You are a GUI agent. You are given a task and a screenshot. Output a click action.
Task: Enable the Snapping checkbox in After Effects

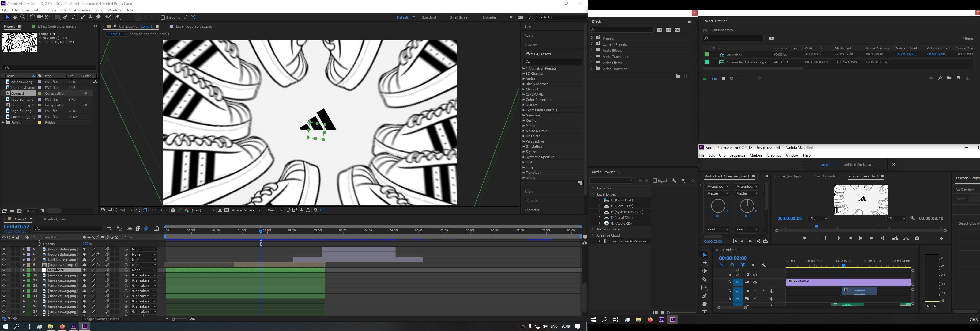point(162,17)
